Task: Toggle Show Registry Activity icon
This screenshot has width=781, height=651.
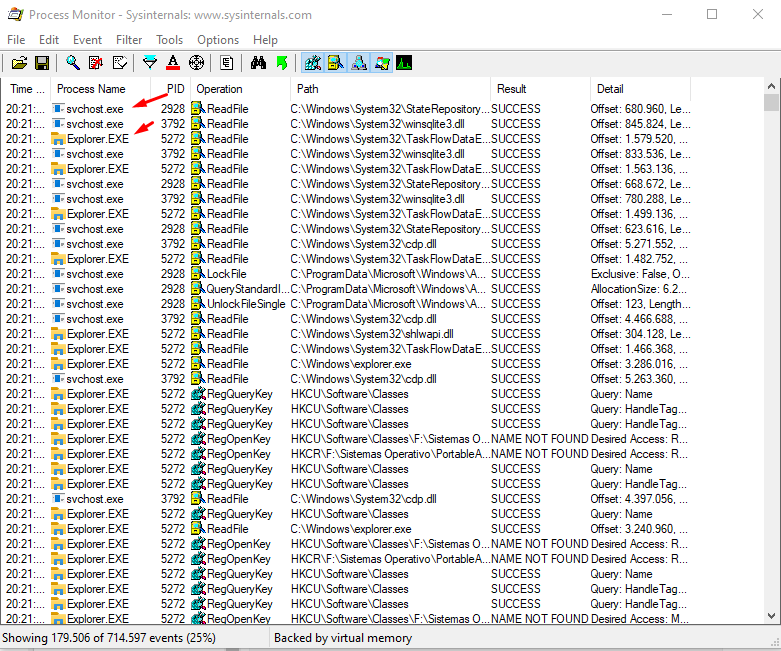Action: [x=313, y=63]
